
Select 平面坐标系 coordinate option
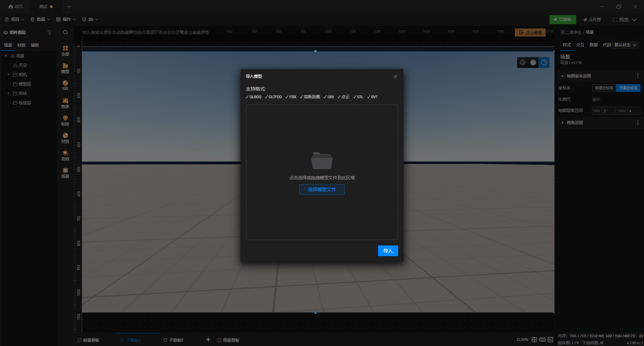[x=628, y=88]
